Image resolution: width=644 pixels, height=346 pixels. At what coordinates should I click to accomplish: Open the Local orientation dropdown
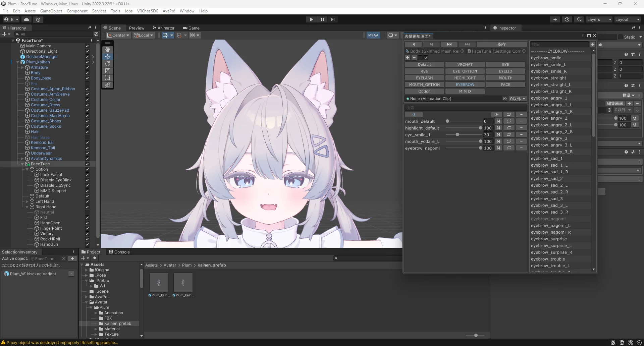click(x=144, y=35)
